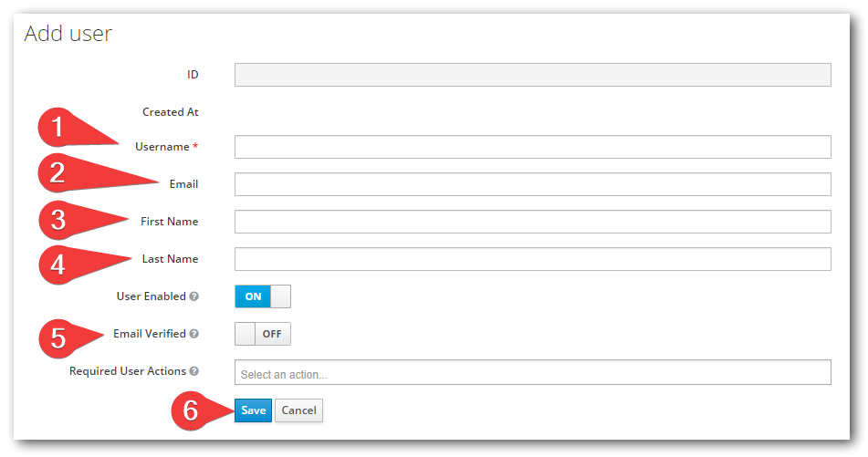Click red callout marker number 4
This screenshot has height=457, width=868.
pyautogui.click(x=58, y=265)
